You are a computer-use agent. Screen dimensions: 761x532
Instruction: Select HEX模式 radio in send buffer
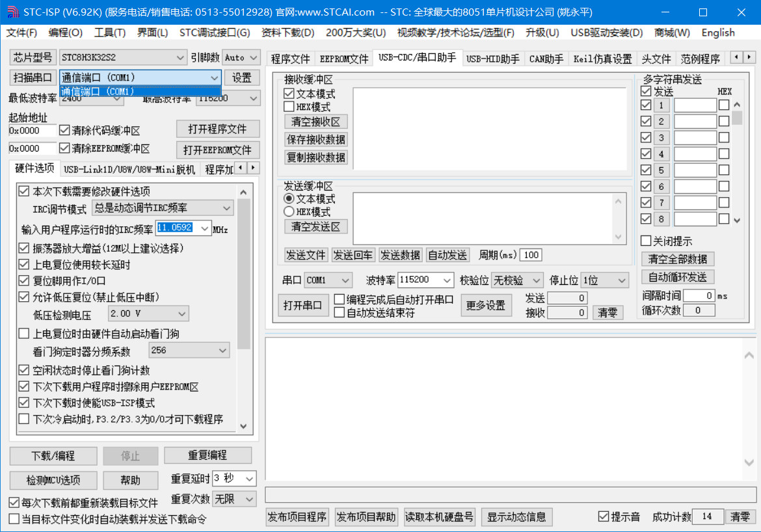coord(289,211)
